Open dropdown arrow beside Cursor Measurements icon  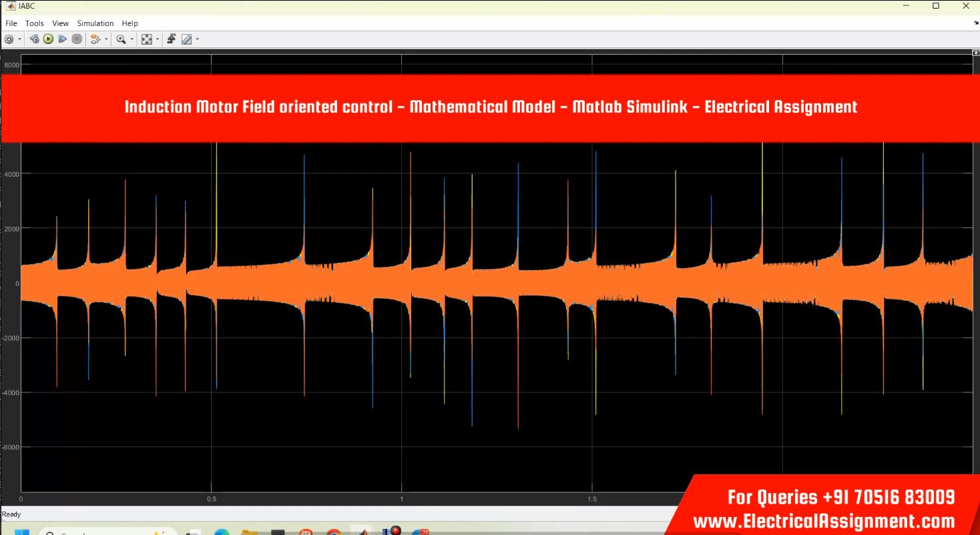[197, 39]
